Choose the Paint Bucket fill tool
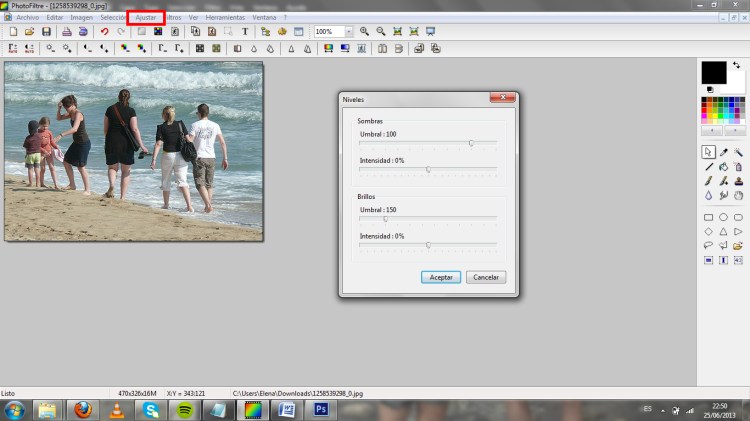Viewport: 750px width, 421px height. click(x=723, y=167)
